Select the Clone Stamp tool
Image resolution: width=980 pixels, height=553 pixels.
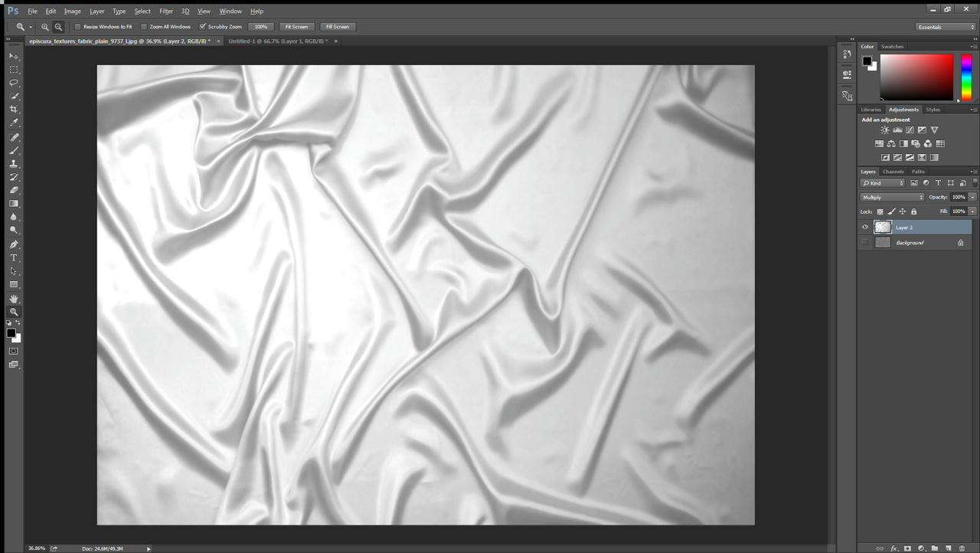click(x=14, y=164)
